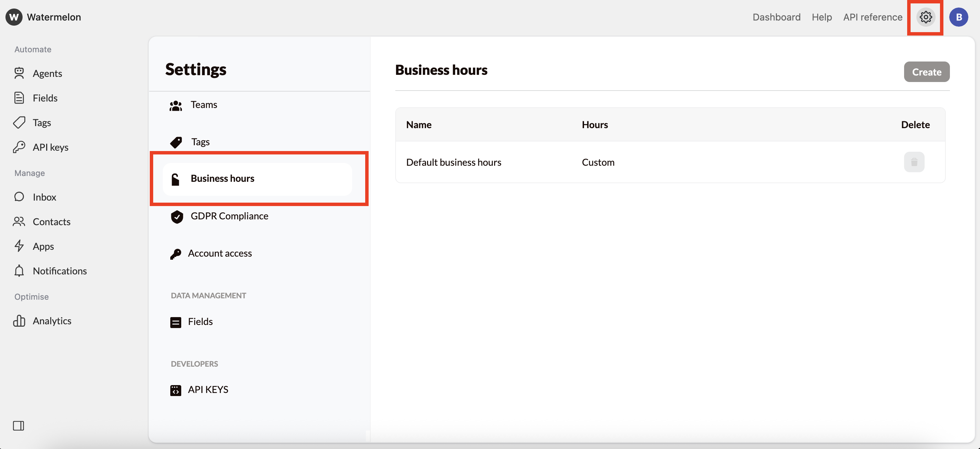
Task: Open the Dashboard link
Action: click(776, 17)
